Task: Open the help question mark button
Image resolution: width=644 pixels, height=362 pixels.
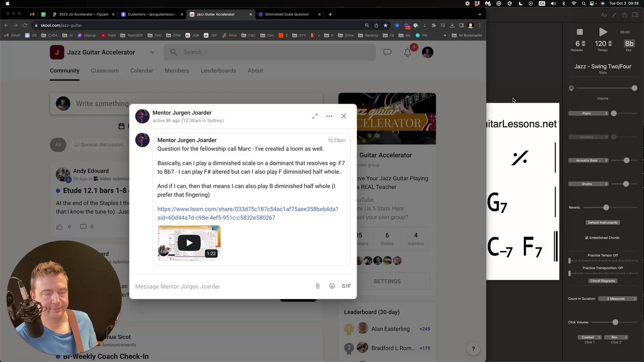Action: [x=473, y=349]
